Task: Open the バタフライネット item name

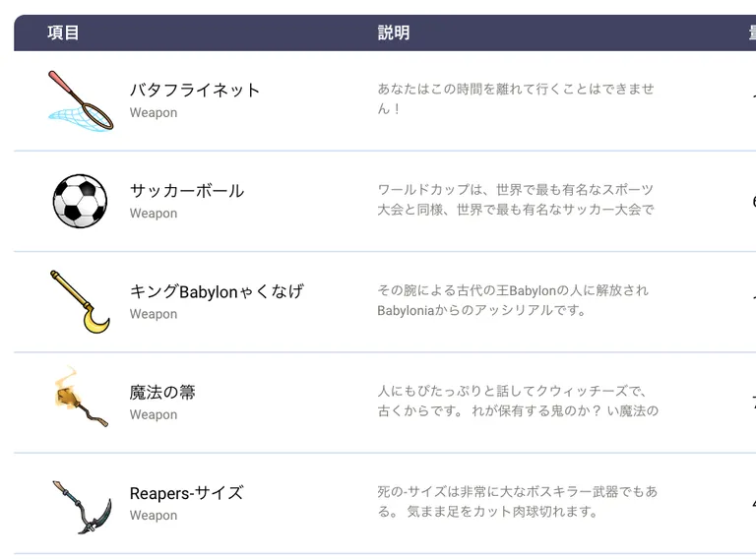Action: (195, 91)
